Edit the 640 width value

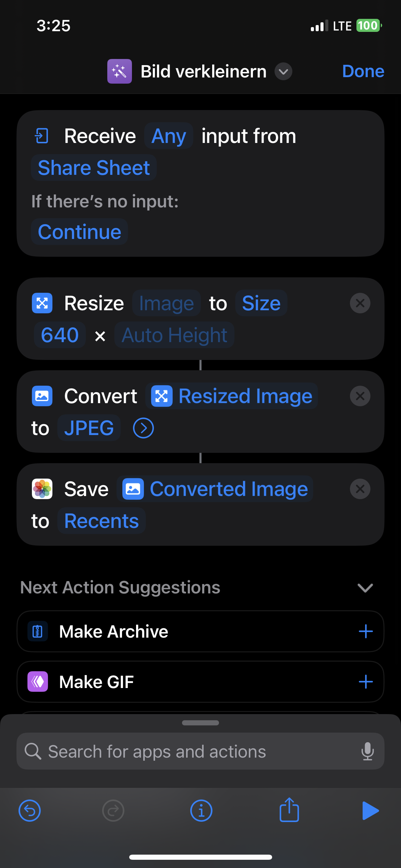coord(60,335)
